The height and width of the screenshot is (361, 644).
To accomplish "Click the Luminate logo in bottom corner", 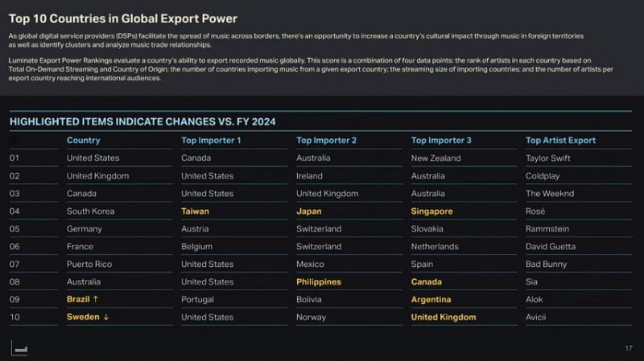I will pyautogui.click(x=20, y=347).
